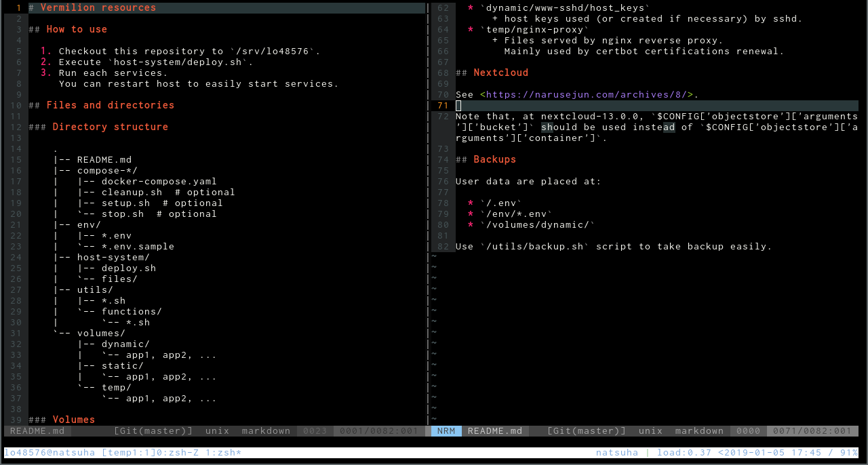Click the markdown filetype label in the right status line
Screen dimensions: 868x465
[x=699, y=431]
